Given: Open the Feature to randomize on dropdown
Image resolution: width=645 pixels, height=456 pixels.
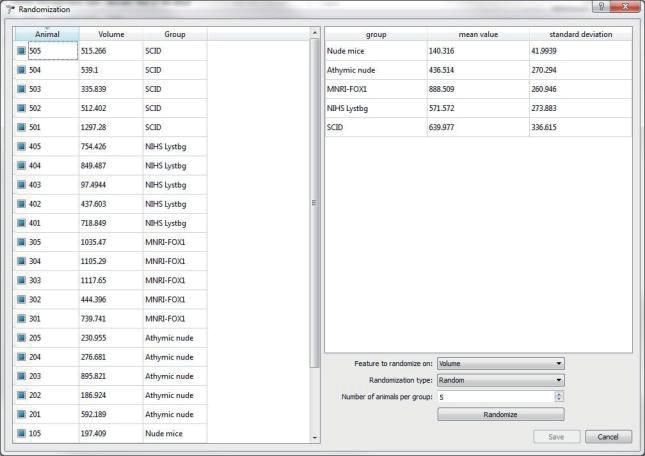Looking at the screenshot, I should pos(501,363).
